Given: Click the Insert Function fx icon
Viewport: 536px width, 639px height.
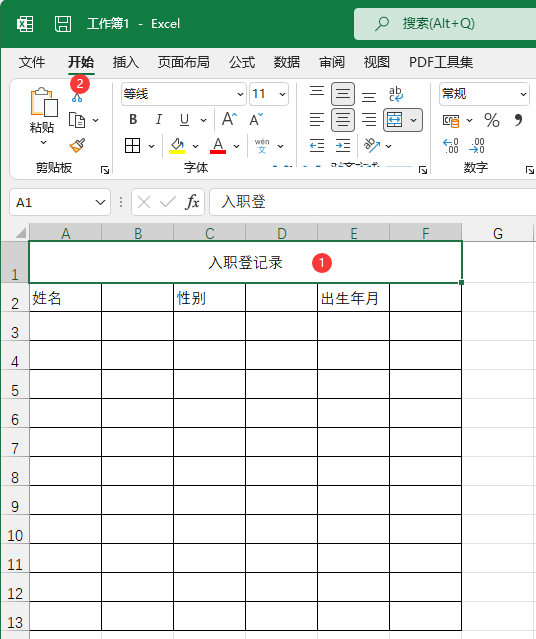Looking at the screenshot, I should click(x=192, y=202).
